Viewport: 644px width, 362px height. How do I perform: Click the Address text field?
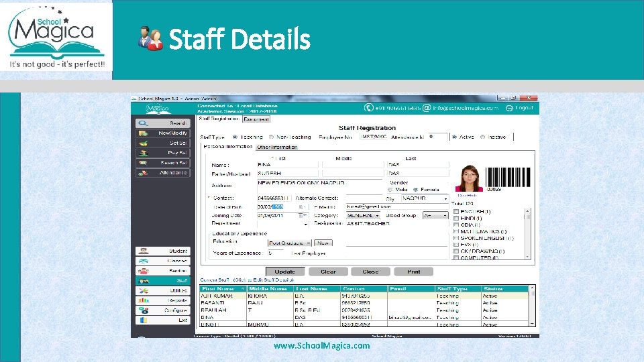(x=319, y=186)
